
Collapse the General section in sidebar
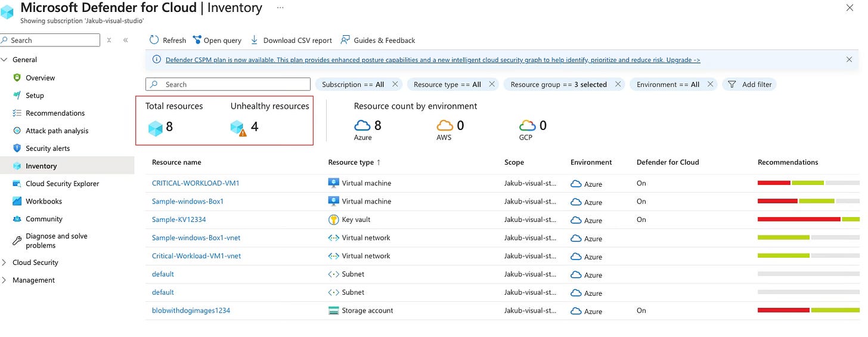(x=5, y=60)
